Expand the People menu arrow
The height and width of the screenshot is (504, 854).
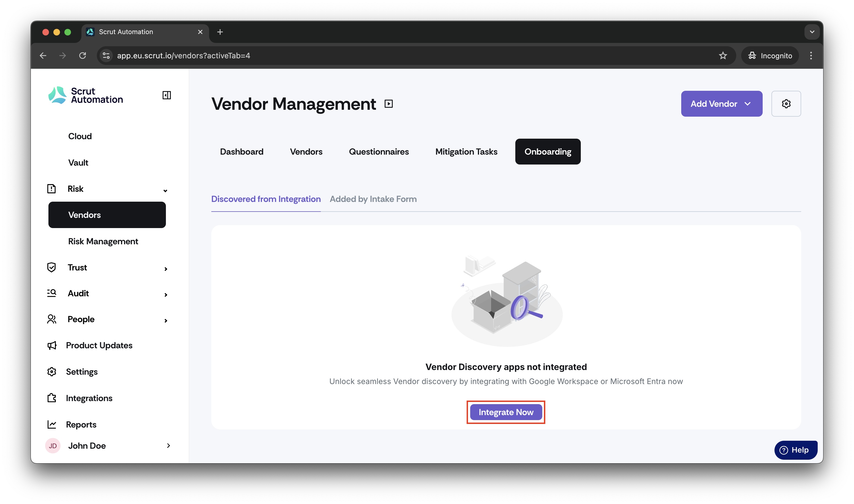pyautogui.click(x=166, y=321)
